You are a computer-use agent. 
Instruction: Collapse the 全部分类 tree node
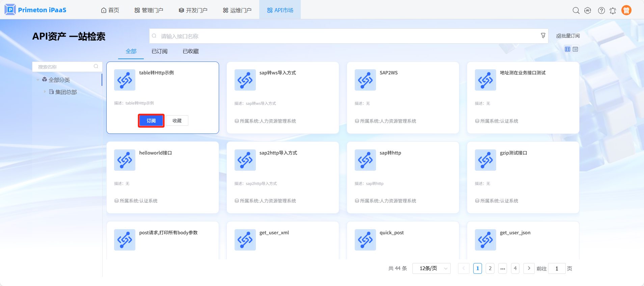pos(38,80)
